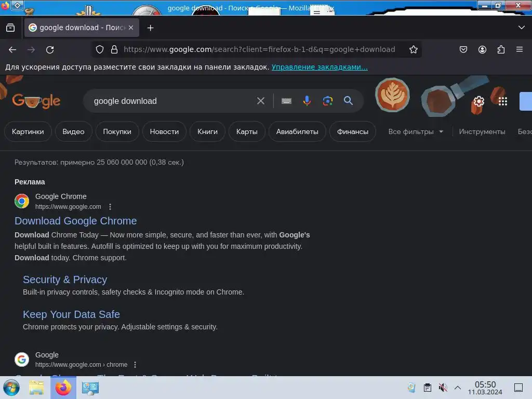Submit search with magnifier icon

(x=348, y=100)
